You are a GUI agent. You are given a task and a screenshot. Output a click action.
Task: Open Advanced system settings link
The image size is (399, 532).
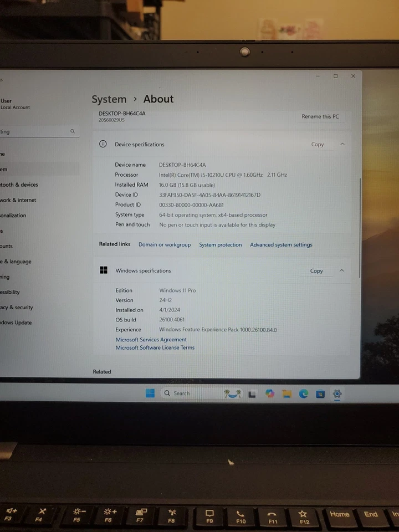coord(282,244)
